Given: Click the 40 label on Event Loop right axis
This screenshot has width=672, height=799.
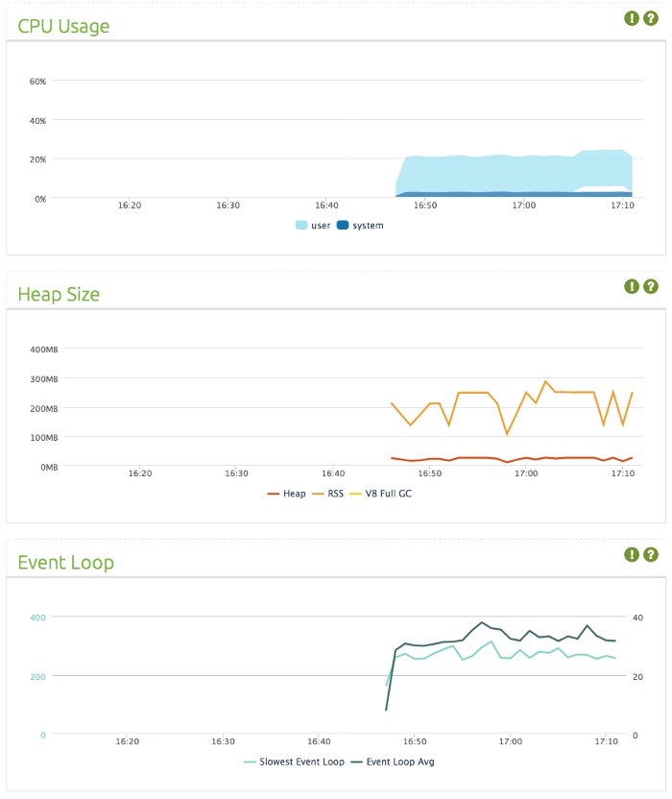Looking at the screenshot, I should click(x=637, y=617).
